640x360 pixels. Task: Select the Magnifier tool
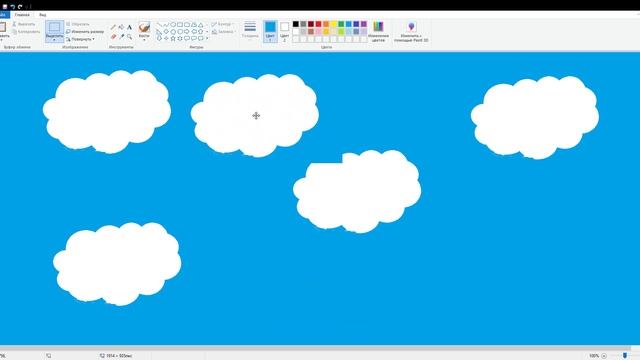pos(129,37)
